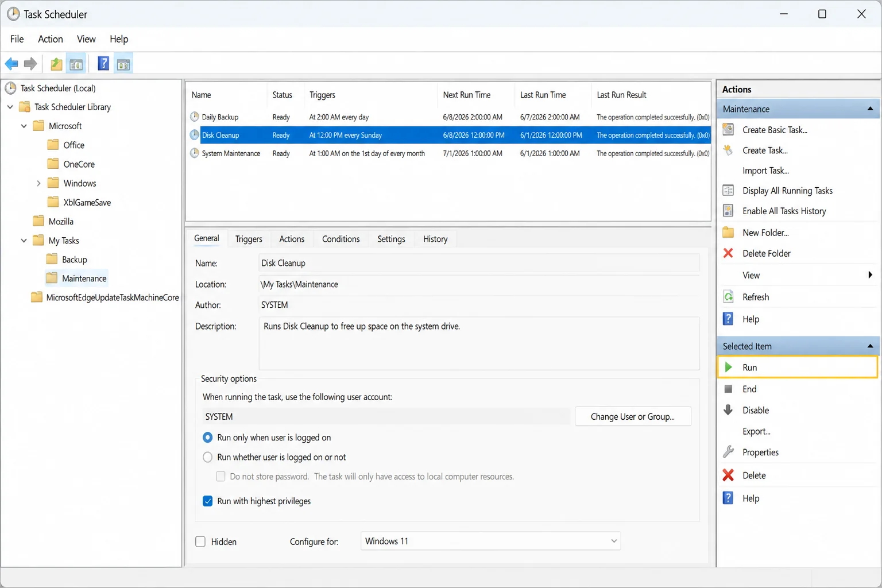Click the Enable All Tasks History icon
This screenshot has height=588, width=882.
click(x=728, y=211)
